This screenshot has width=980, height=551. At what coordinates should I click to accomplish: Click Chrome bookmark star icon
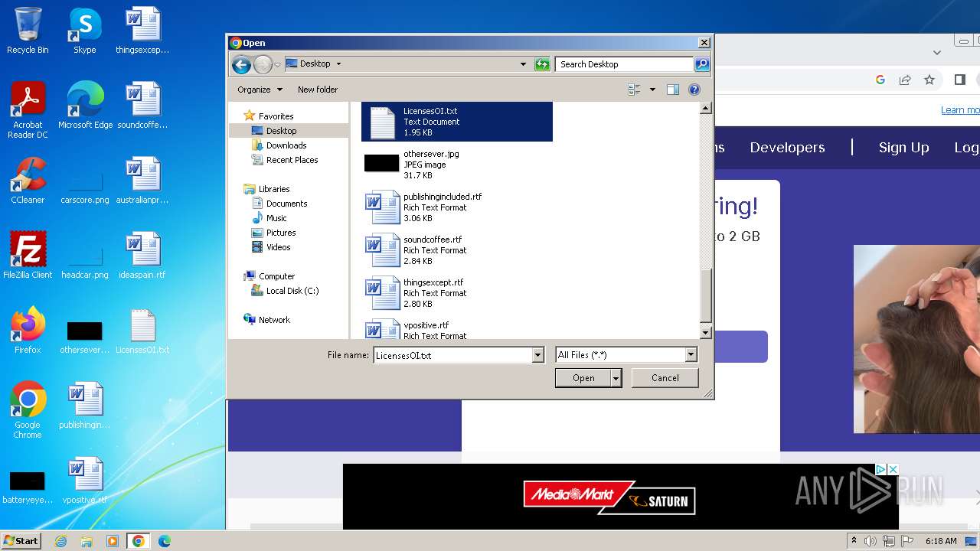tap(929, 80)
